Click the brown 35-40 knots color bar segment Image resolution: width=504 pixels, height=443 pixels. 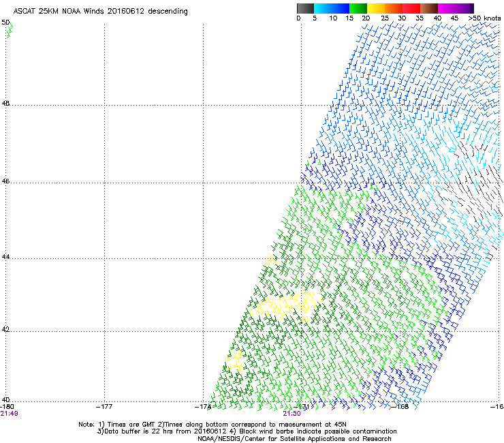coord(429,8)
